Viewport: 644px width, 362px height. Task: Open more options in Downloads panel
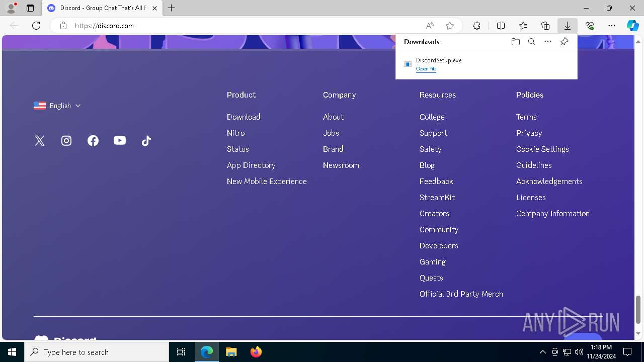pos(548,42)
